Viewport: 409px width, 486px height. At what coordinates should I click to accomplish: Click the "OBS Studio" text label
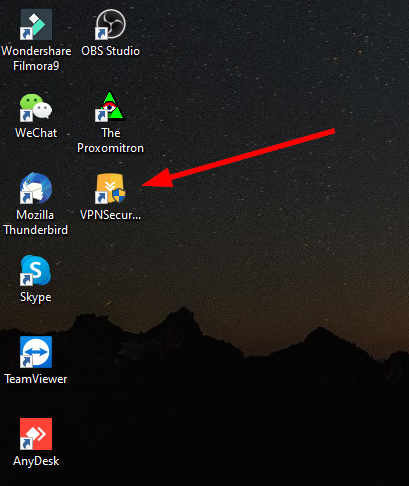tap(110, 51)
